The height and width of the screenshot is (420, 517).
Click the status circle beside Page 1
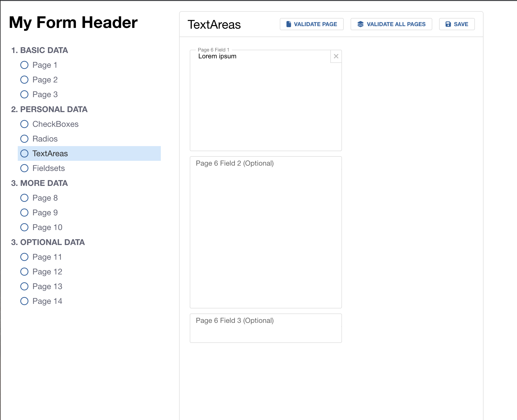pyautogui.click(x=24, y=65)
